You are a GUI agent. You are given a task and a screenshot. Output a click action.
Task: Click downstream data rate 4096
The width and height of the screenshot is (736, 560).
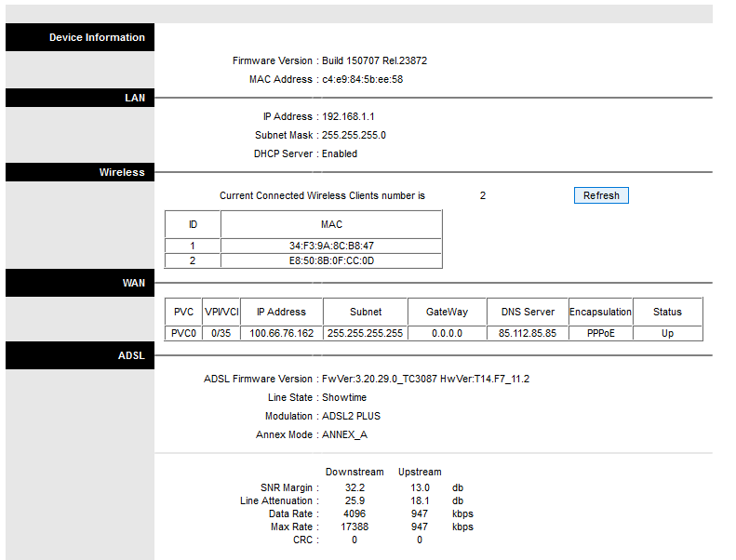pyautogui.click(x=355, y=513)
